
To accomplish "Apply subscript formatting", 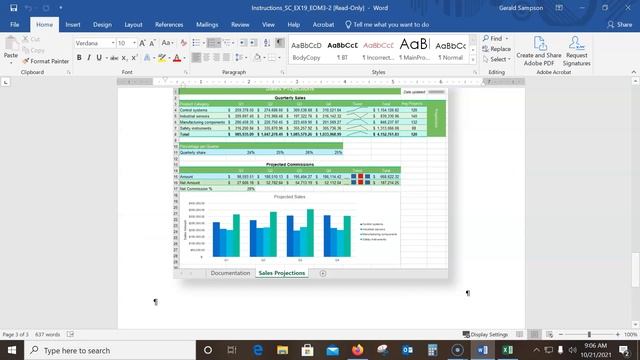I will tap(124, 58).
